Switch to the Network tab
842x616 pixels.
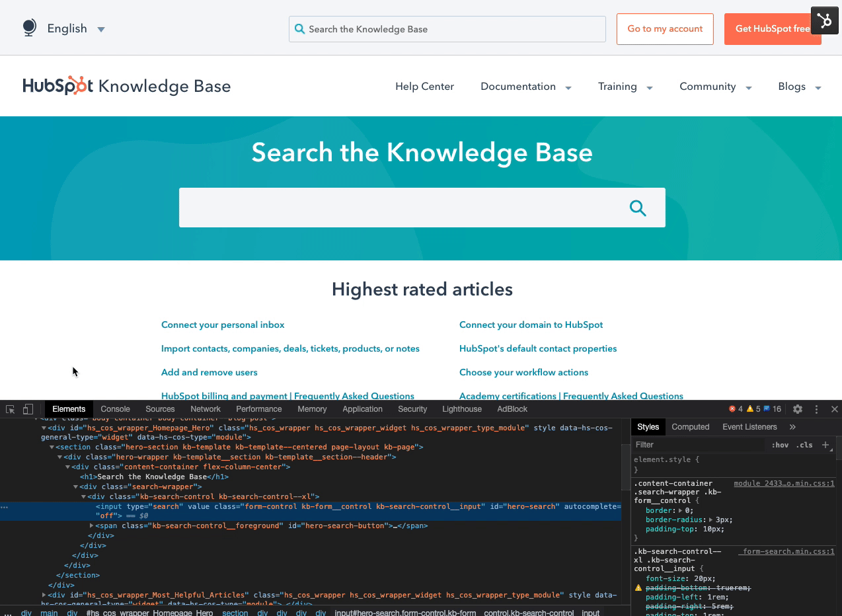tap(206, 409)
